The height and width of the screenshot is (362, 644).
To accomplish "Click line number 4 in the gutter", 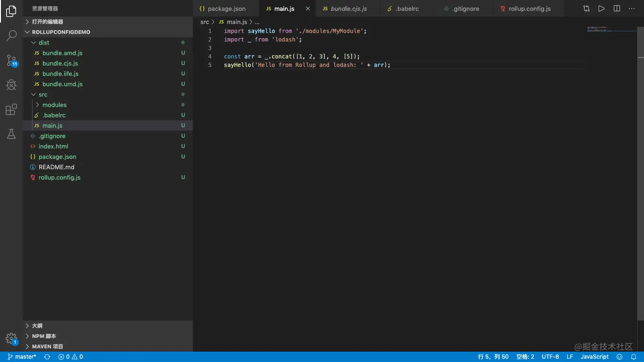I will [210, 57].
